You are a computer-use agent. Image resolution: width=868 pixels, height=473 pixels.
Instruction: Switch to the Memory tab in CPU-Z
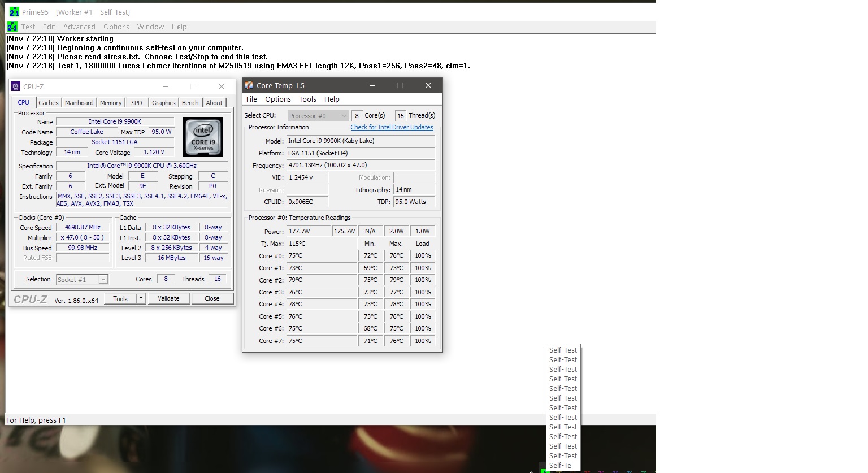[111, 103]
